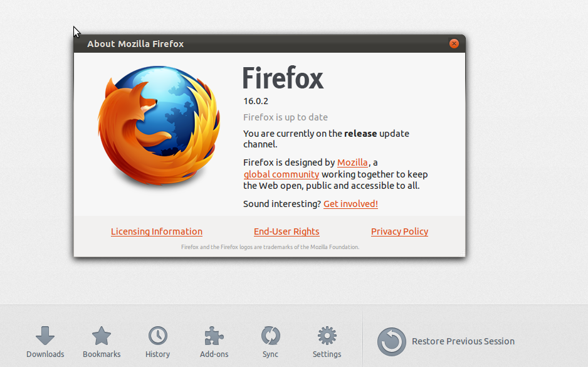Click the bold 'release' channel word
This screenshot has width=588, height=367.
pyautogui.click(x=360, y=134)
